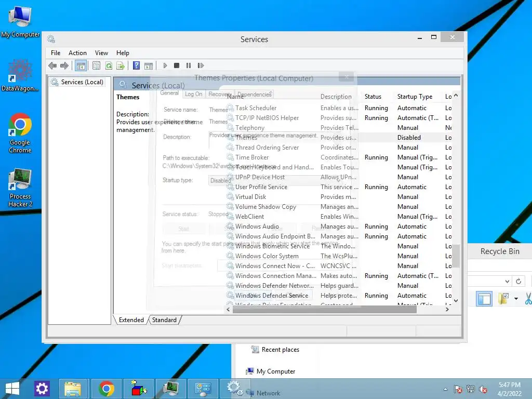Open the My Computer desktop icon
The image size is (532, 399).
[20, 21]
